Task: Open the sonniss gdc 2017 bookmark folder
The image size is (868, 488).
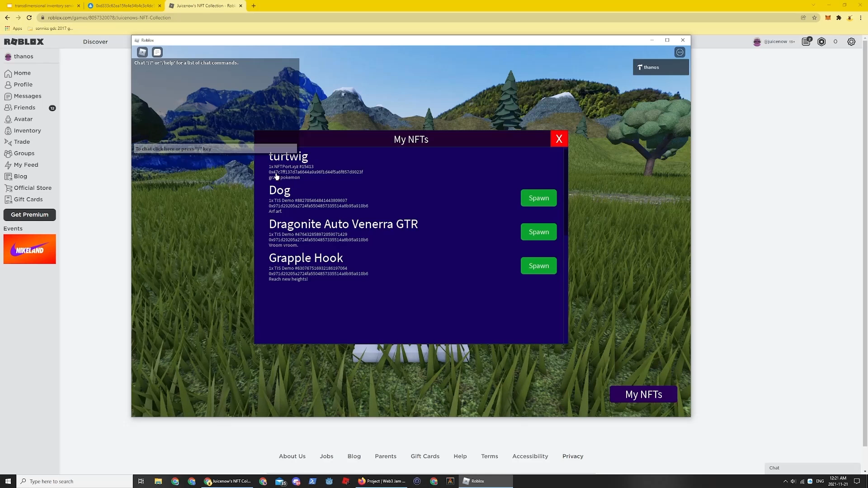Action: pyautogui.click(x=50, y=28)
